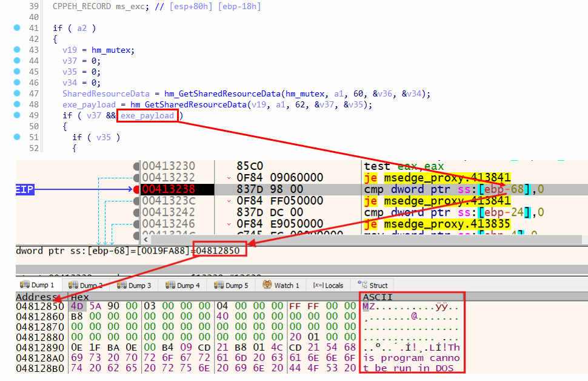Click the ASCII column header in dump
The image size is (588, 381).
tap(377, 297)
